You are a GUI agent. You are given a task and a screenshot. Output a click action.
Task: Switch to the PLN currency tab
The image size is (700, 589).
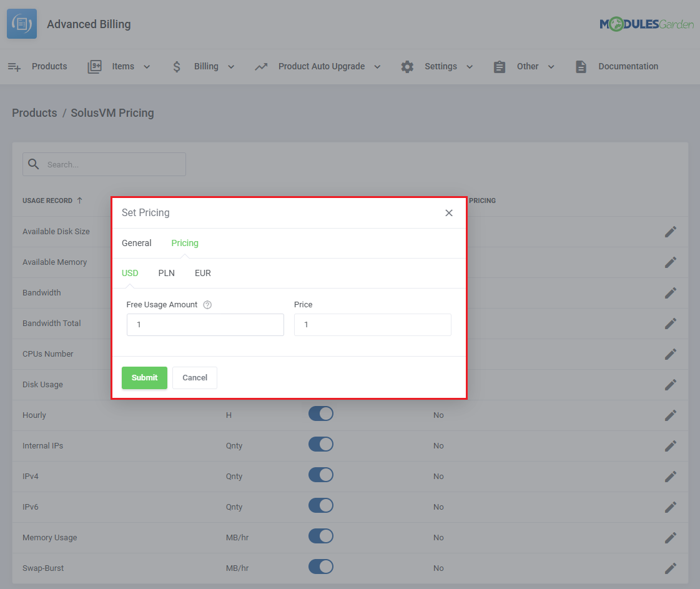pyautogui.click(x=167, y=273)
